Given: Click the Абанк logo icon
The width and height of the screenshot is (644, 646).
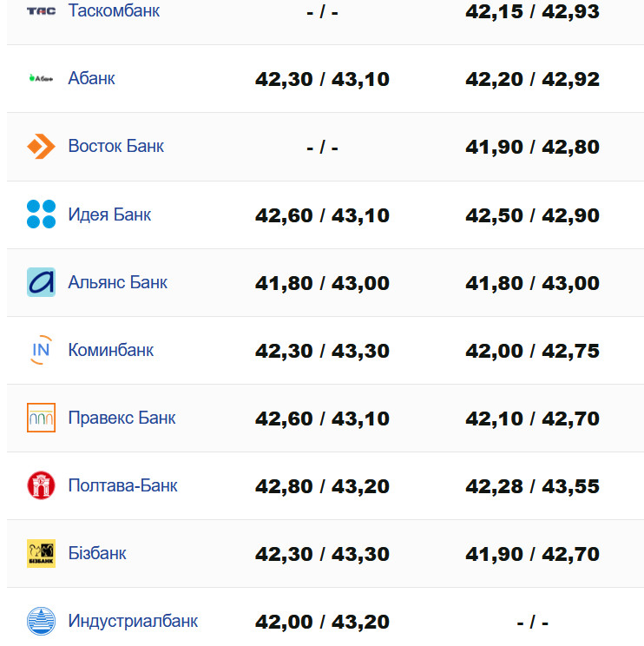Looking at the screenshot, I should [41, 78].
